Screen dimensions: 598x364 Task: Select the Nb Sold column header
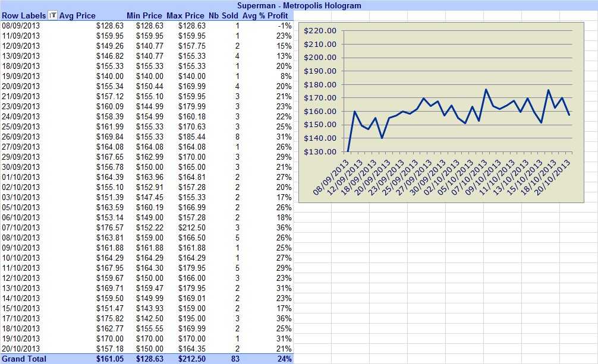pos(223,15)
